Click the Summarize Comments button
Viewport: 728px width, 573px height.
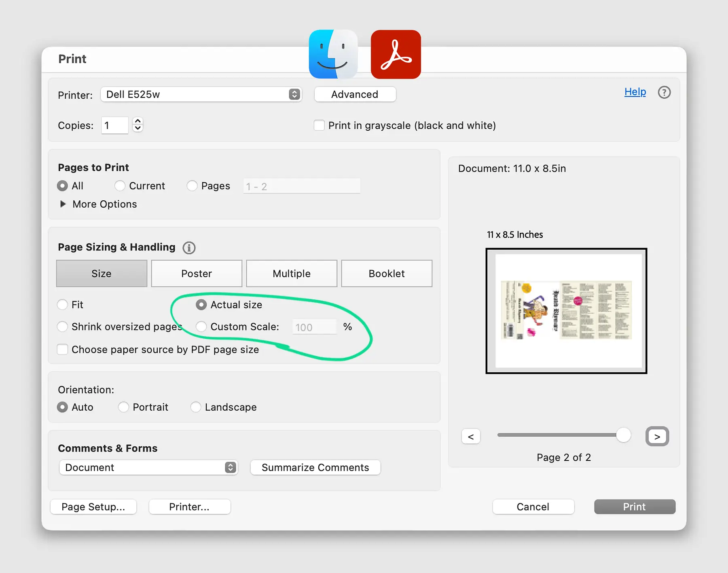(315, 467)
